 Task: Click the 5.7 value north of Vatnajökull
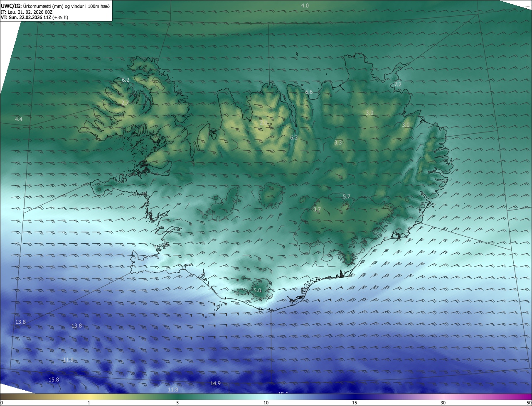pos(347,196)
